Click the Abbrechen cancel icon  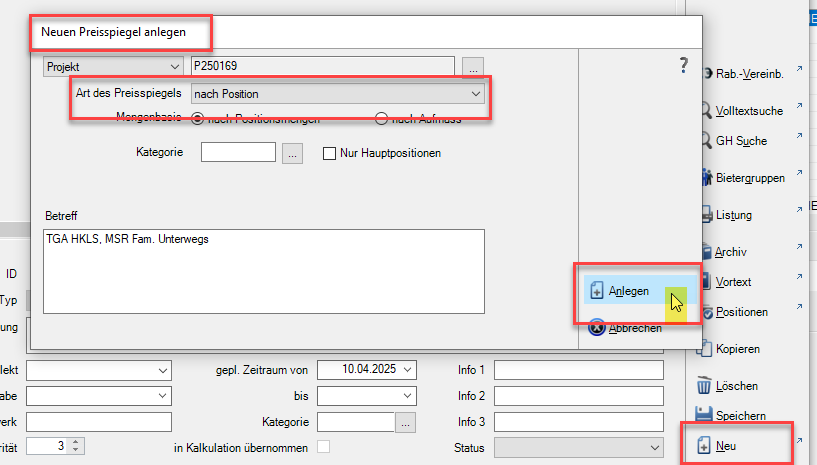tap(596, 327)
